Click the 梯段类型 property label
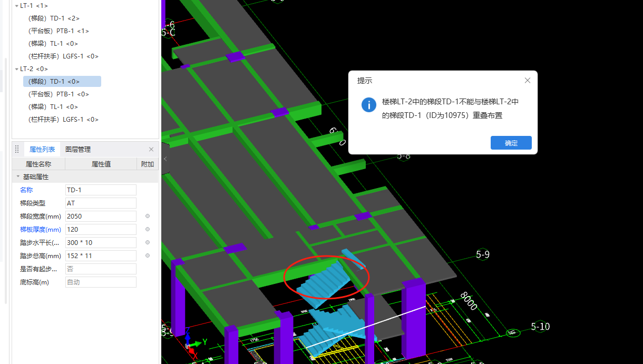Screen dimensions: 643x364 click(33, 203)
